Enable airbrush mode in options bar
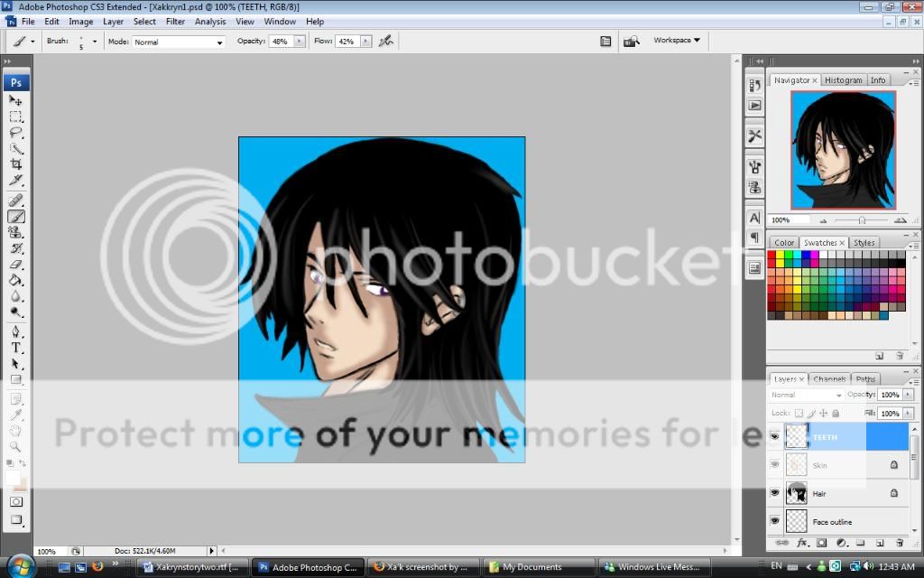Screen dimensions: 924x578 click(386, 42)
